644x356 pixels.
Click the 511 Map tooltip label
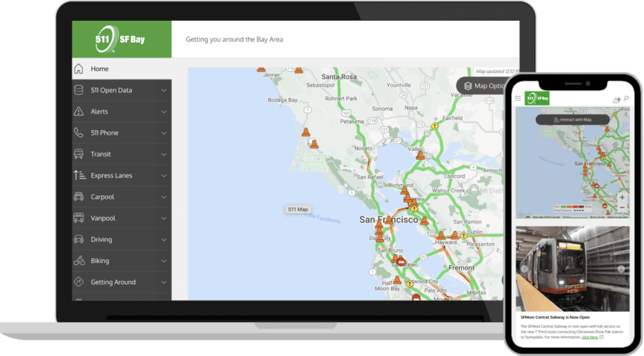[298, 209]
